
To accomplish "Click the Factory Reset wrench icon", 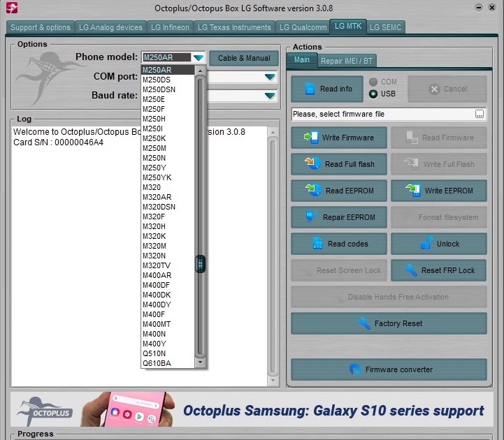I will 364,323.
